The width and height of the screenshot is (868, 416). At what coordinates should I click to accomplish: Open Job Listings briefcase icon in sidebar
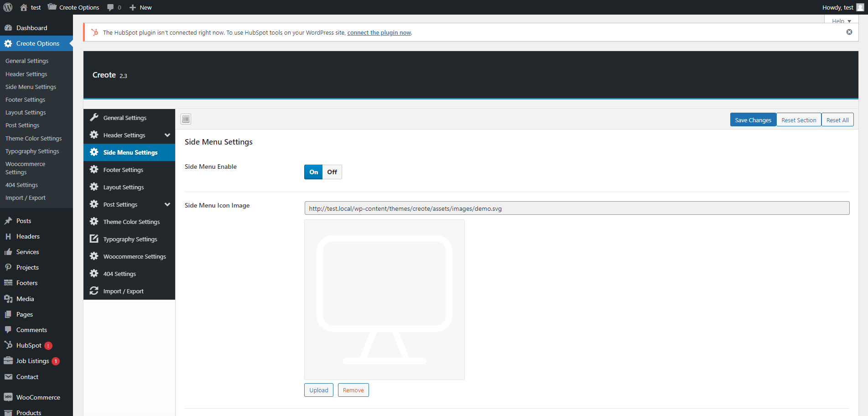pos(8,361)
